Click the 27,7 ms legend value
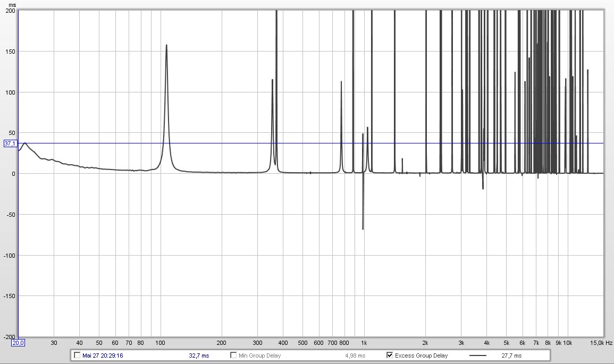The image size is (614, 364). (x=511, y=355)
